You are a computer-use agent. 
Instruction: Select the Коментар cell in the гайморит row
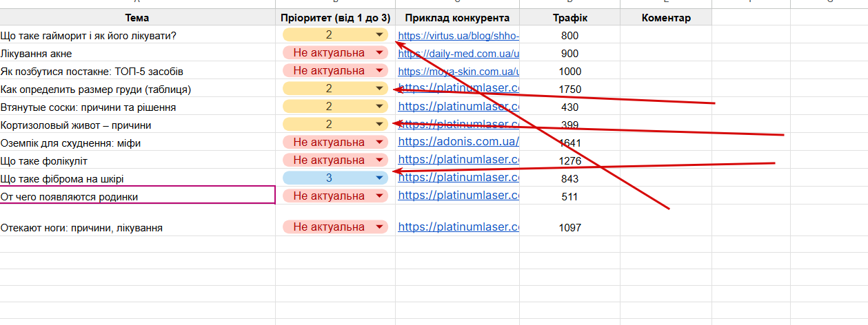click(666, 36)
